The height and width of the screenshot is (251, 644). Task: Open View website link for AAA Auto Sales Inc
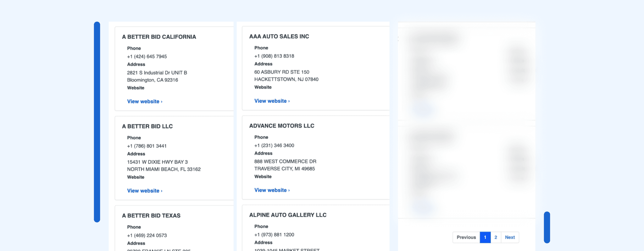pos(272,101)
